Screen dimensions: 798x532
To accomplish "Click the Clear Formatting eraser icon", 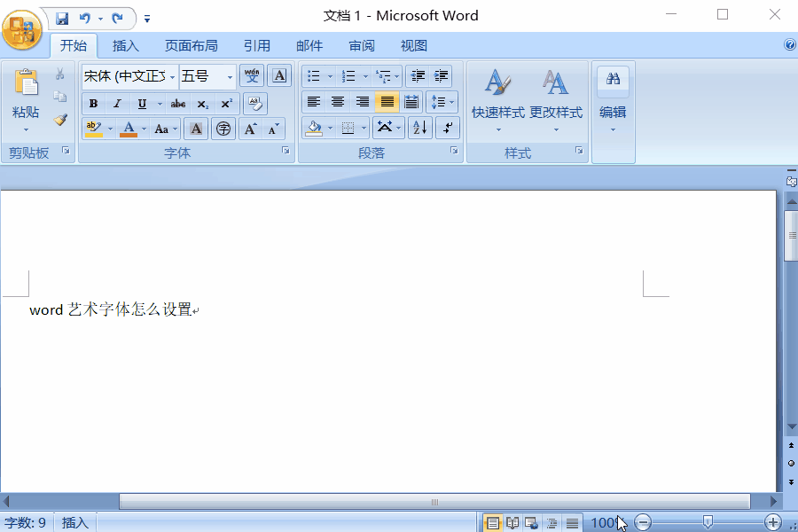I will tap(255, 104).
